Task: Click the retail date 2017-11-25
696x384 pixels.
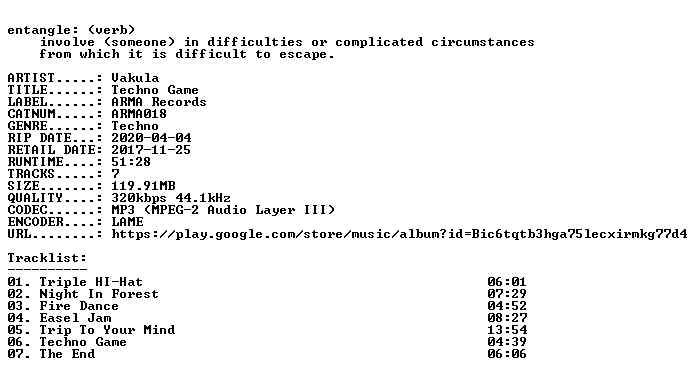Action: (x=151, y=150)
